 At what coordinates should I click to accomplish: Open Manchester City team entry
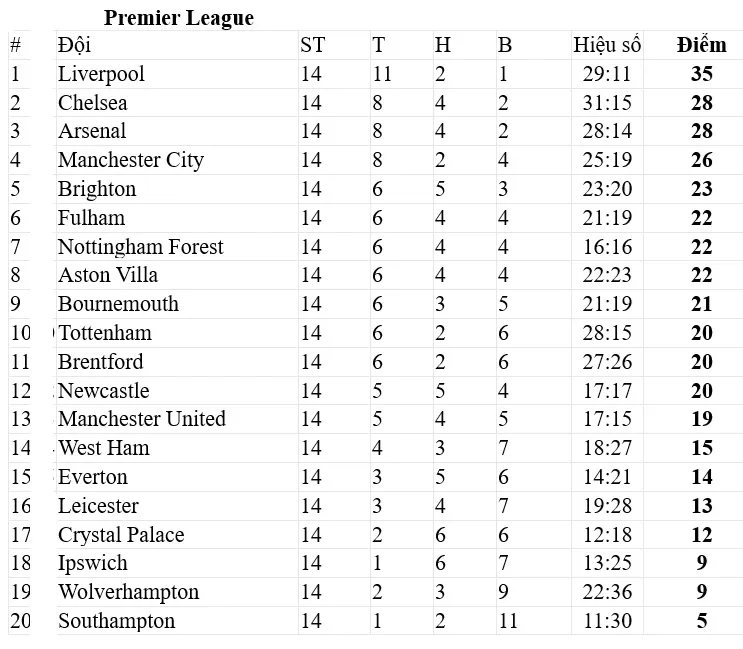coord(130,160)
